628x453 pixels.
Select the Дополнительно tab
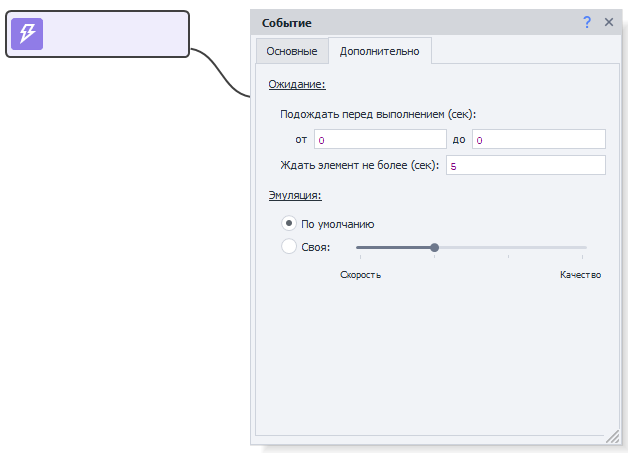pos(380,51)
